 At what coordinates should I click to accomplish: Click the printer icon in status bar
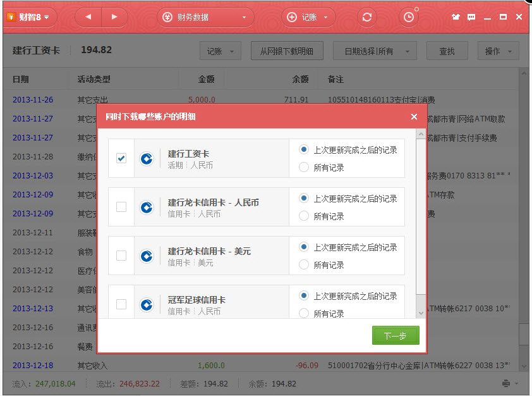tap(506, 383)
